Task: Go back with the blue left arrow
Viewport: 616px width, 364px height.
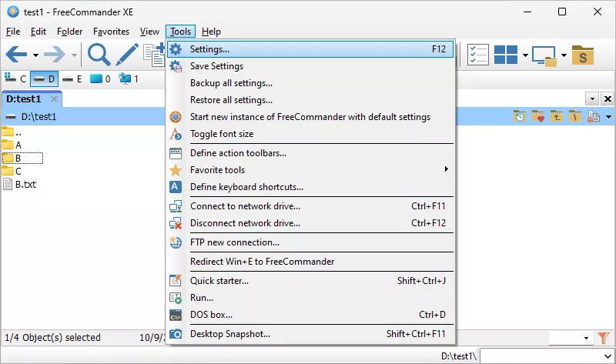Action: [x=16, y=55]
